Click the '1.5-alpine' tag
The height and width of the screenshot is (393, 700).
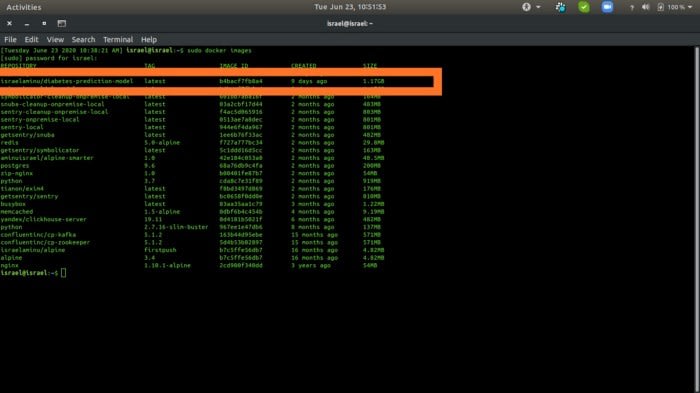click(162, 212)
